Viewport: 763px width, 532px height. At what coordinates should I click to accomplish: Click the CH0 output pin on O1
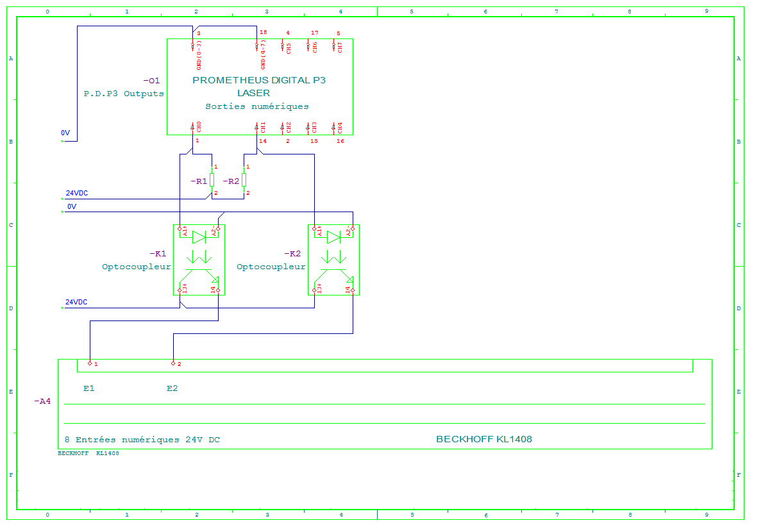pos(193,128)
